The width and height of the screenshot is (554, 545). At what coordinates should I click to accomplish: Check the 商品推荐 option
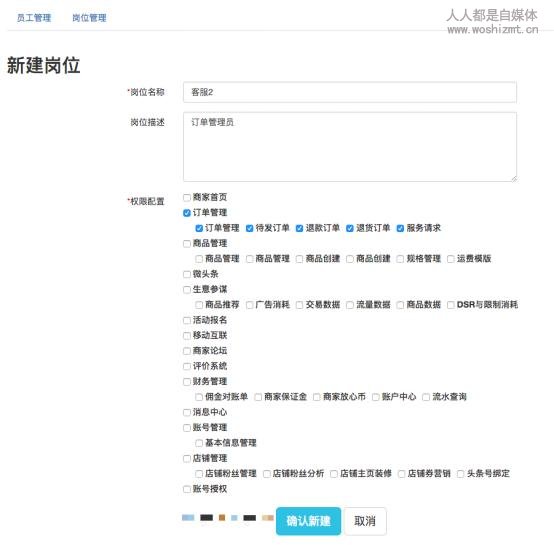(x=199, y=305)
